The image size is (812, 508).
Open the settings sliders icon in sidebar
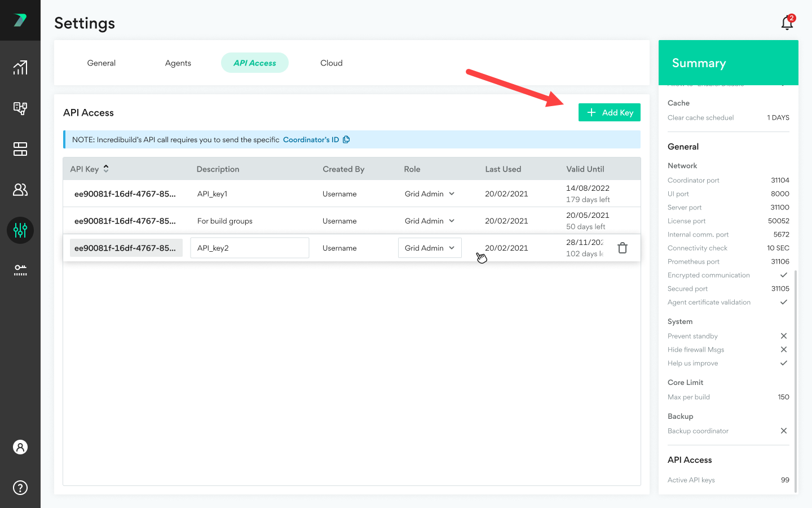(20, 230)
